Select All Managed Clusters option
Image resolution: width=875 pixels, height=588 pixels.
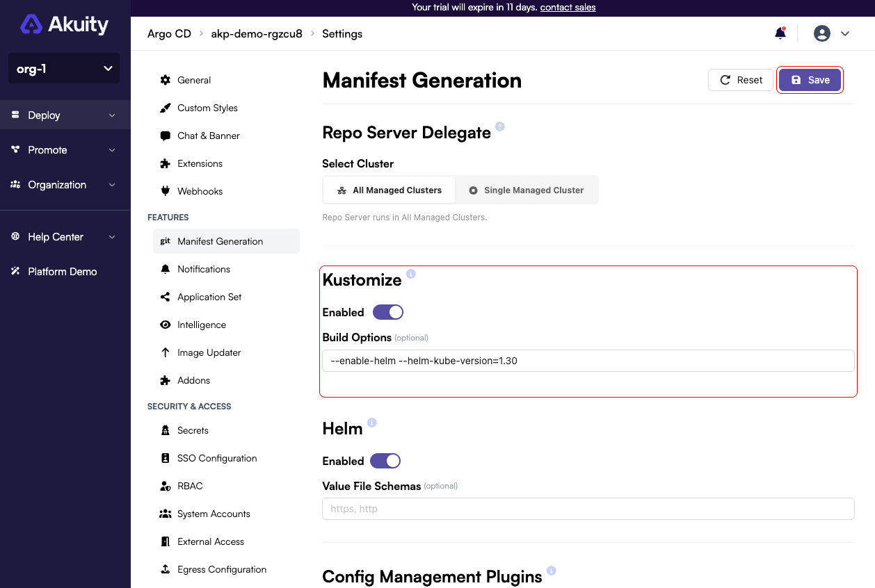[x=389, y=190]
